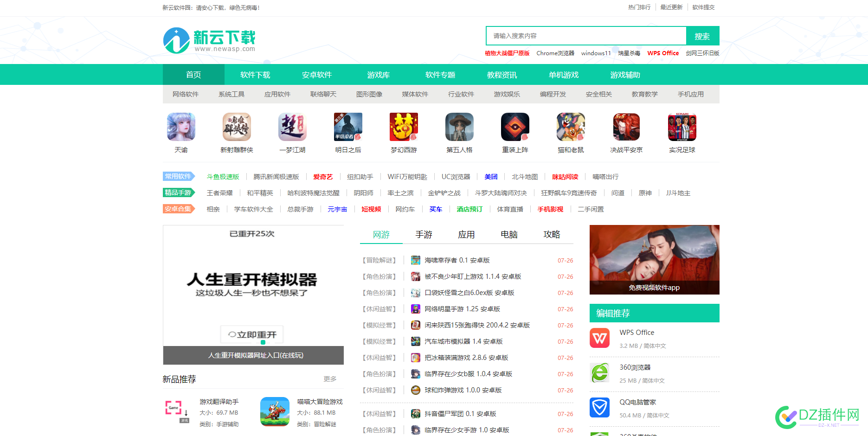Open the 新射雕群侠 game icon
Image resolution: width=868 pixels, height=436 pixels.
(237, 127)
